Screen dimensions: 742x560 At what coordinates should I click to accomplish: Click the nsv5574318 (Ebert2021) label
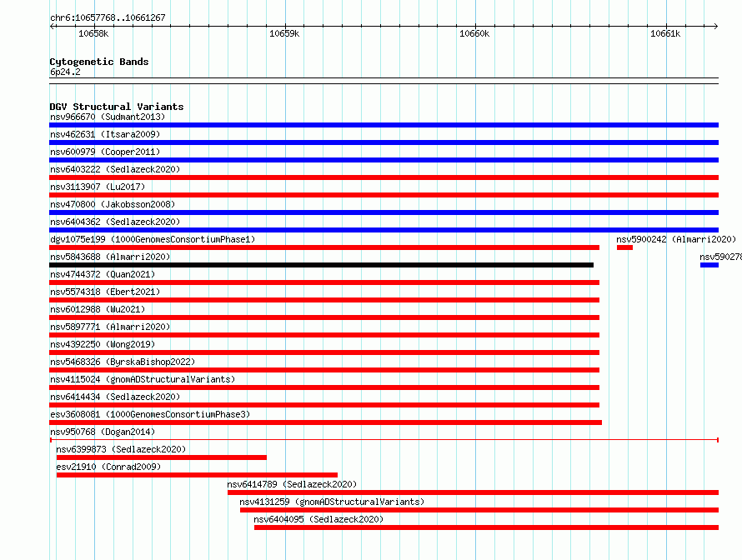(x=105, y=292)
